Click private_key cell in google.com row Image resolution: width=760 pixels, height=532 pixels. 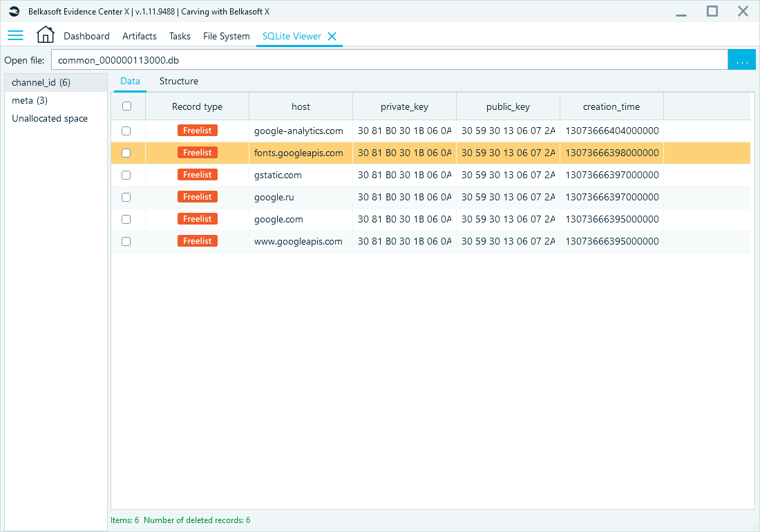(x=404, y=220)
